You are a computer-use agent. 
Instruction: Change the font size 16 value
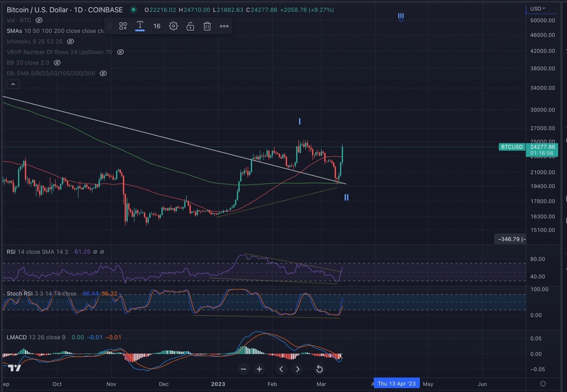coord(157,26)
